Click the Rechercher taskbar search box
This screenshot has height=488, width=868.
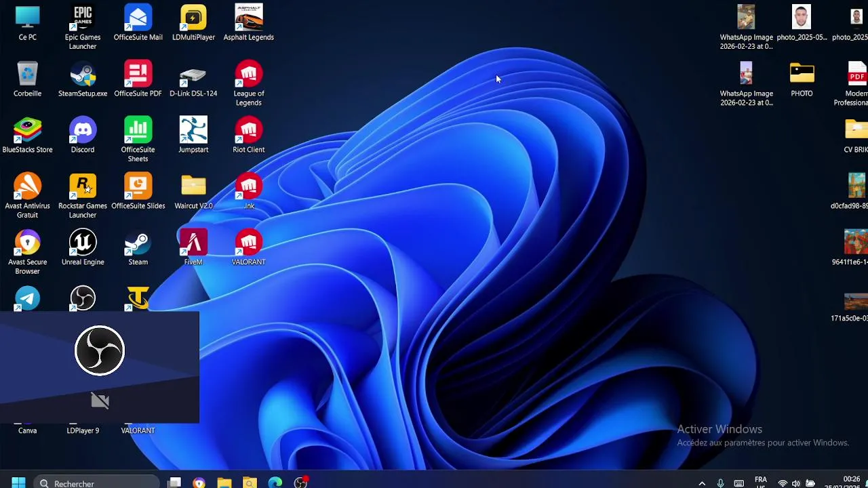click(96, 483)
